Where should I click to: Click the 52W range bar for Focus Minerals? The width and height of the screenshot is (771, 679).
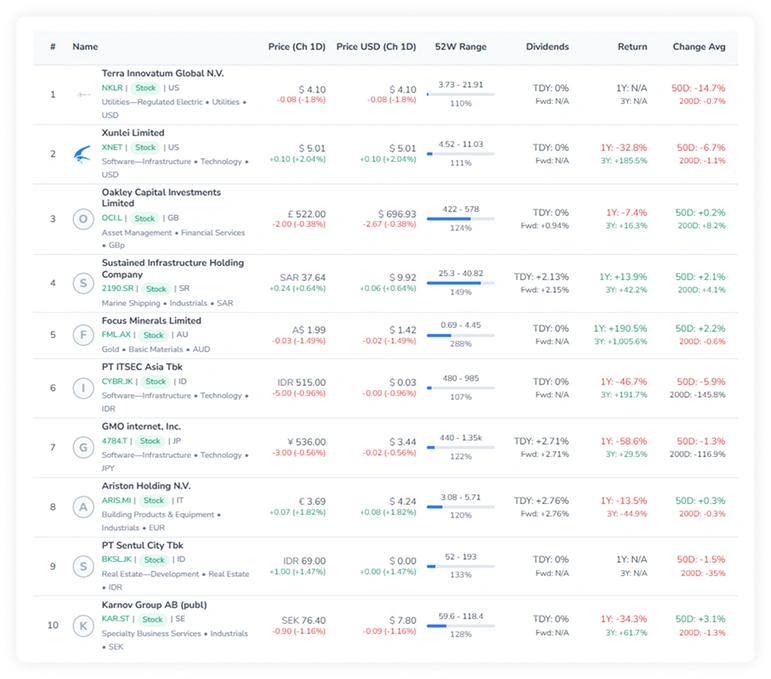point(461,335)
